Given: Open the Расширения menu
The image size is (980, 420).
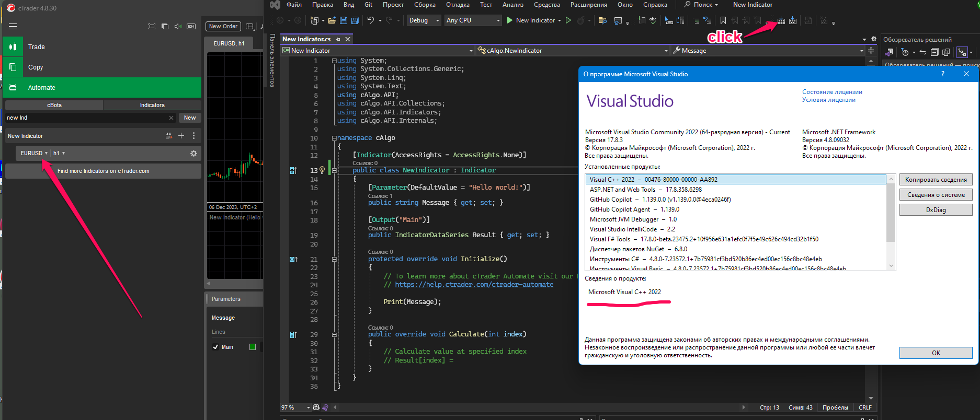Looking at the screenshot, I should coord(588,5).
